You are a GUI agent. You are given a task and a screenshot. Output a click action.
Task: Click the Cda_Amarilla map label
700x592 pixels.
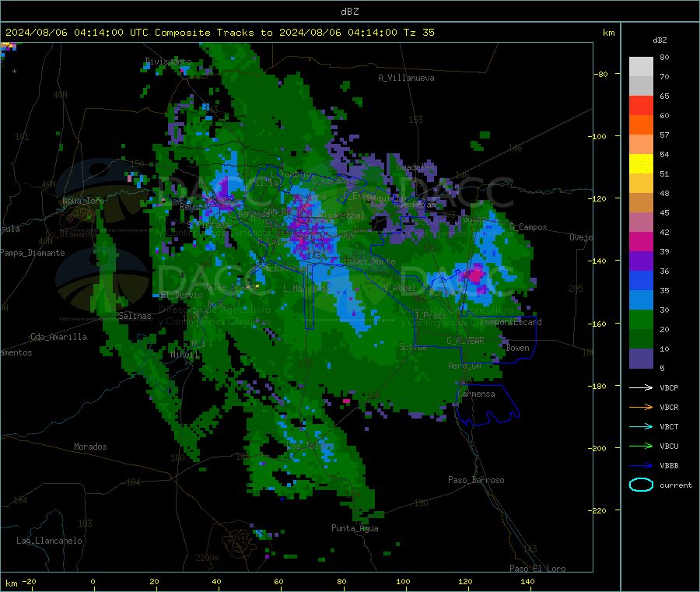click(x=58, y=337)
